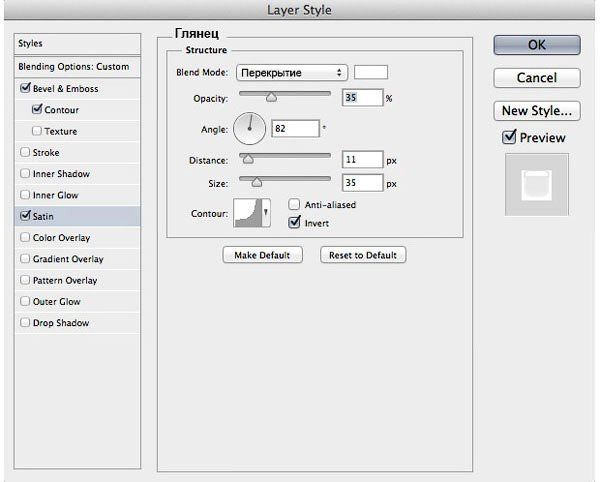This screenshot has height=482, width=600.
Task: Click the OK button
Action: tap(537, 45)
